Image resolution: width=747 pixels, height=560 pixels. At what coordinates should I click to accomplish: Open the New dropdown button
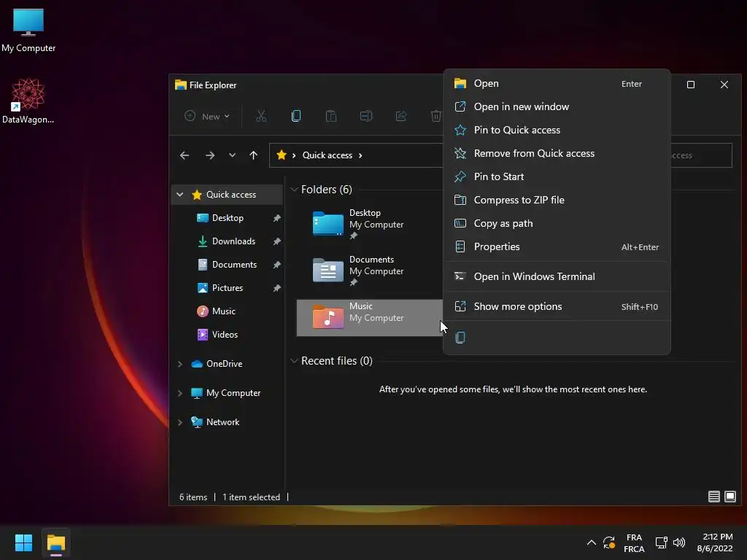207,116
